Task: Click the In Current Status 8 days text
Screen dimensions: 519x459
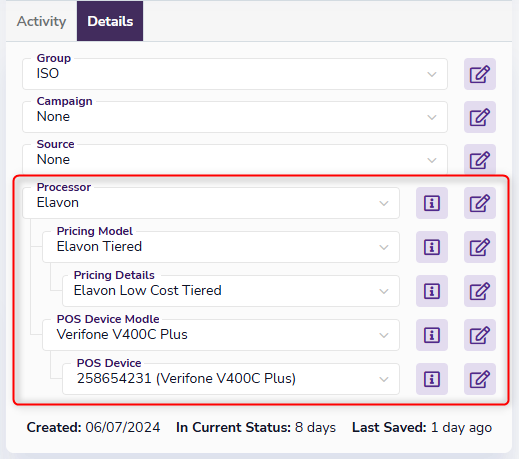Action: (x=256, y=427)
